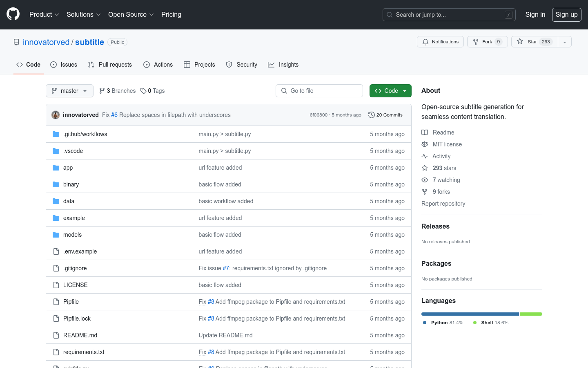Click the .gitignore file icon
Image resolution: width=588 pixels, height=368 pixels.
[x=56, y=268]
